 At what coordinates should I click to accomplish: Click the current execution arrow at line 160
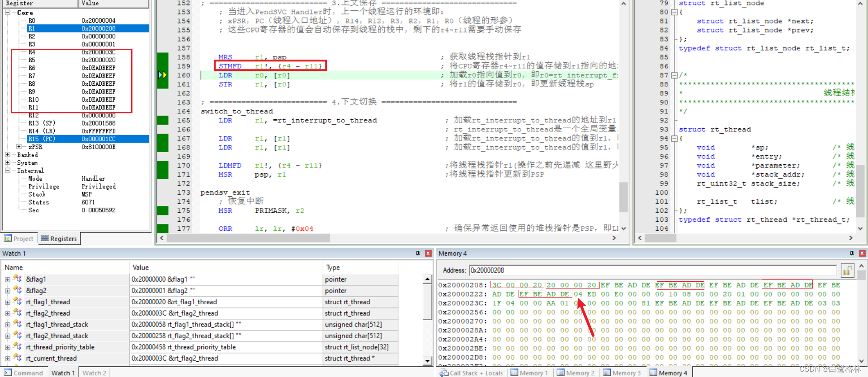[162, 75]
